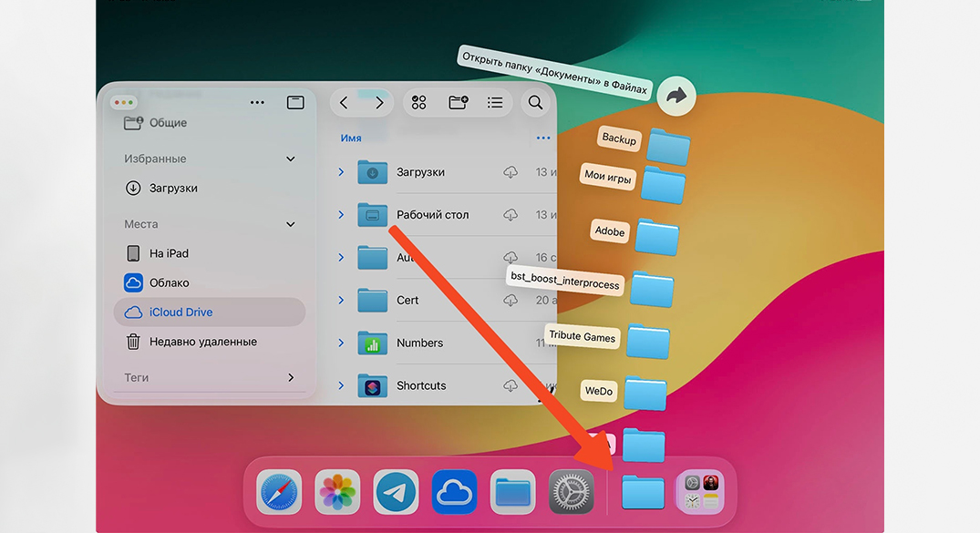The height and width of the screenshot is (533, 980).
Task: Open the Photos app in dock
Action: [337, 493]
